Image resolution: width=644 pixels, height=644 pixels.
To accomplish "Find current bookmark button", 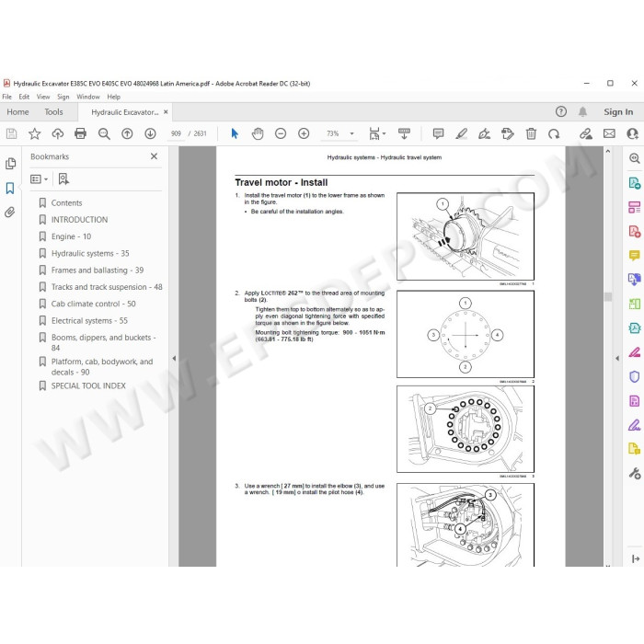I will pos(63,179).
